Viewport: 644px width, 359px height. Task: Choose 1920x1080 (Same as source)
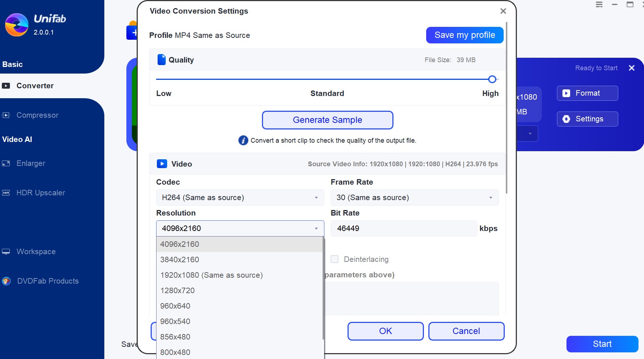pyautogui.click(x=240, y=275)
